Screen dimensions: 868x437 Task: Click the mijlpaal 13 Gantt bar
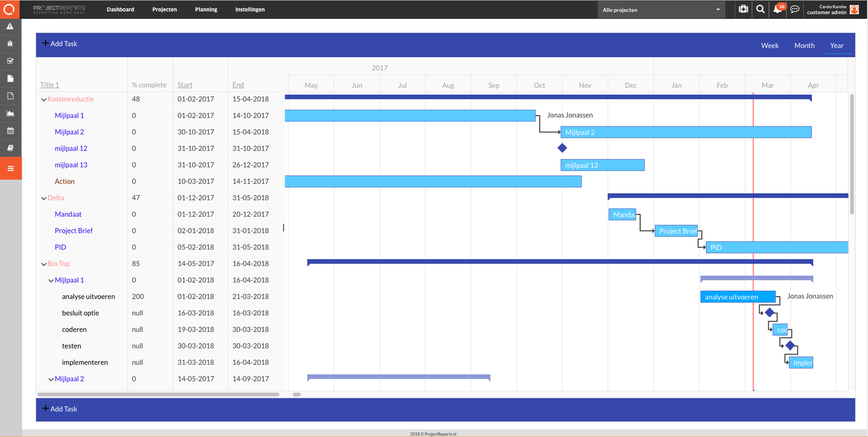[x=602, y=165]
